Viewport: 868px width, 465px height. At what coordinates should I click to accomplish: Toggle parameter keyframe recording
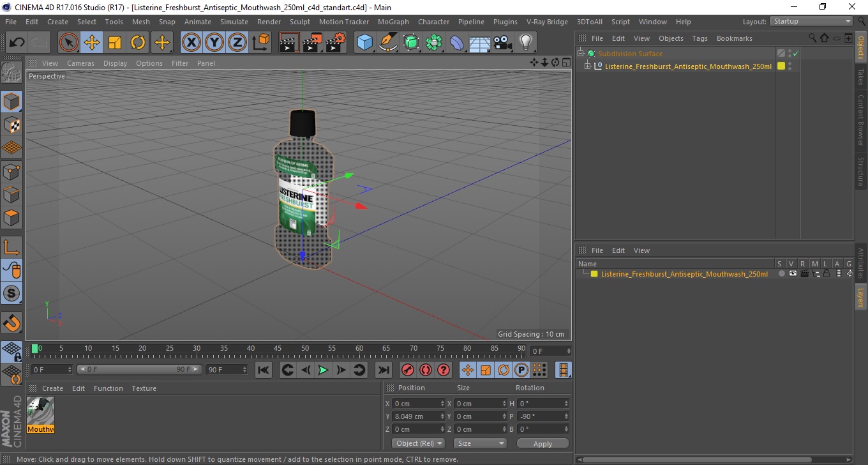[x=521, y=370]
